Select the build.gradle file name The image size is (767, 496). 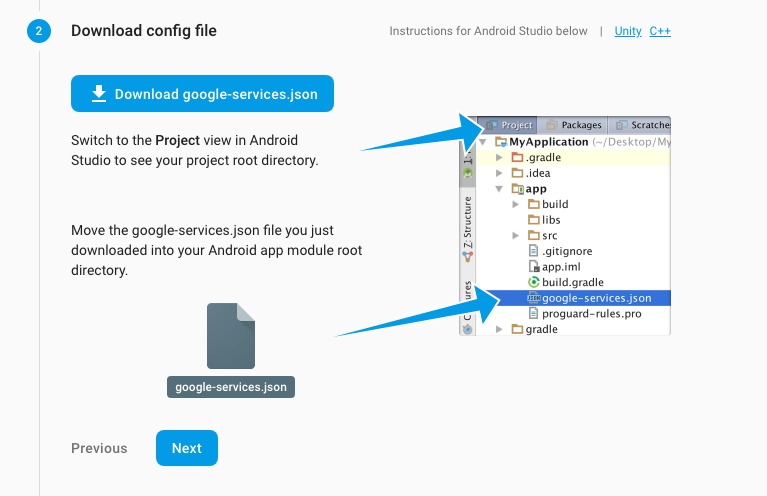click(573, 282)
